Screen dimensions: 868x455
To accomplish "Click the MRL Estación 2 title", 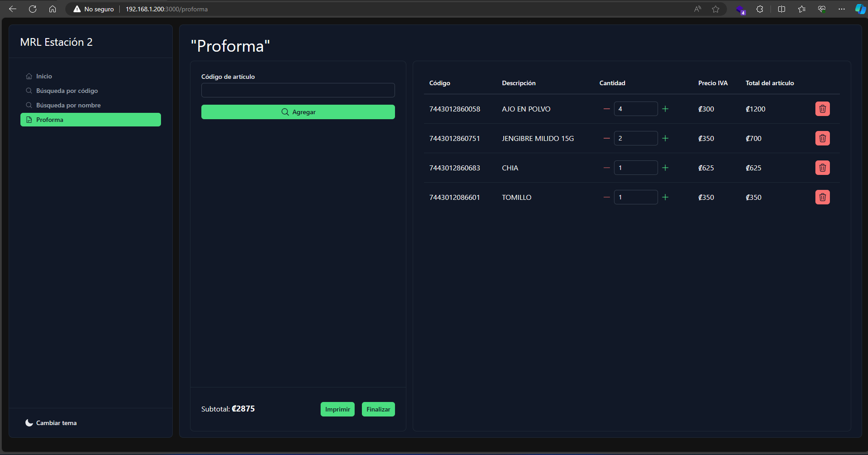I will tap(56, 42).
